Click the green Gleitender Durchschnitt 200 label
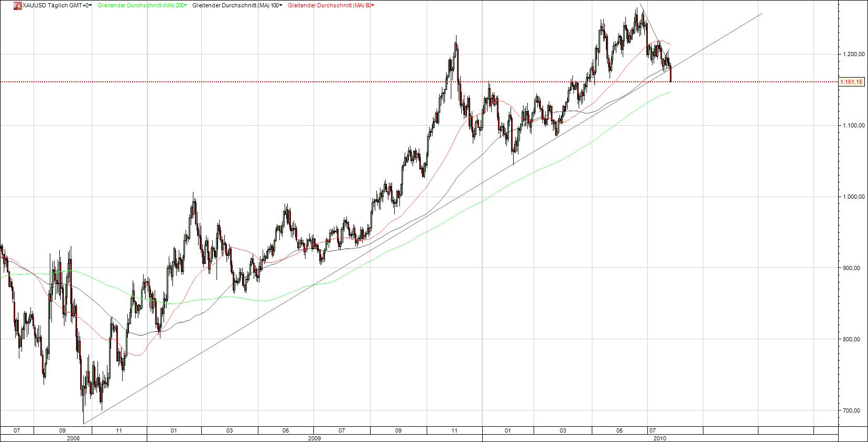Screen dimensions: 868x442 click(140, 5)
